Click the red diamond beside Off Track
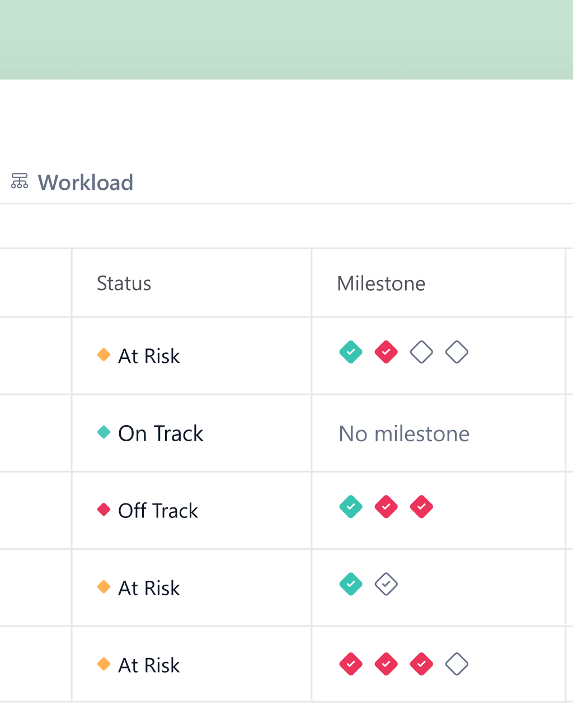This screenshot has height=728, width=573. (x=104, y=509)
